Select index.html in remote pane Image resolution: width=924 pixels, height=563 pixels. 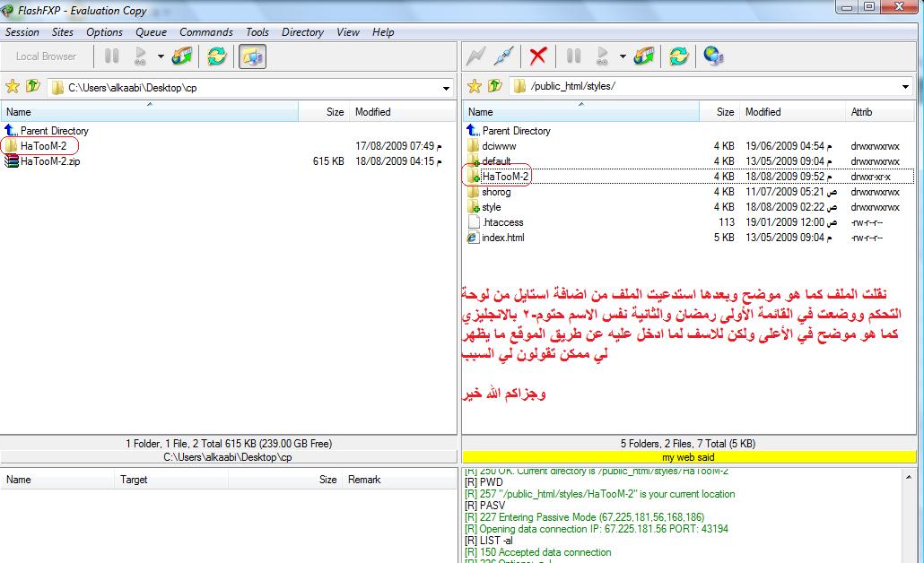click(x=502, y=238)
